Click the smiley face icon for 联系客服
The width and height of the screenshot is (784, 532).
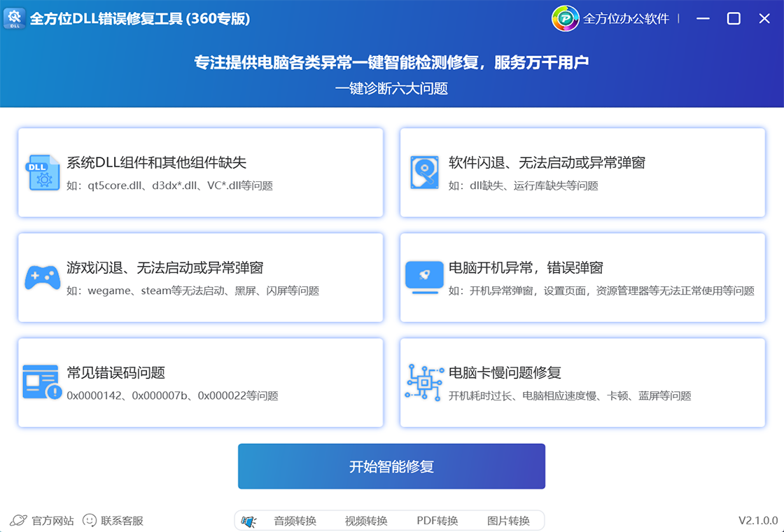[90, 521]
